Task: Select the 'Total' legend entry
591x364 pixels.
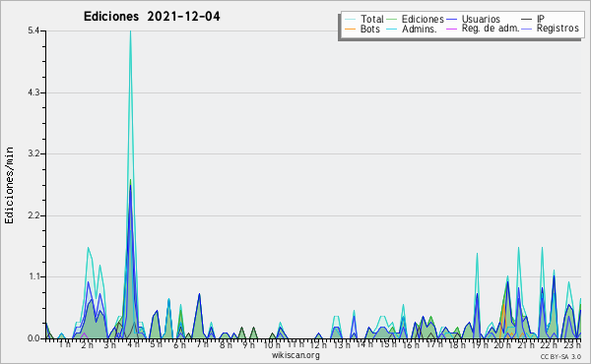Action: 364,19
